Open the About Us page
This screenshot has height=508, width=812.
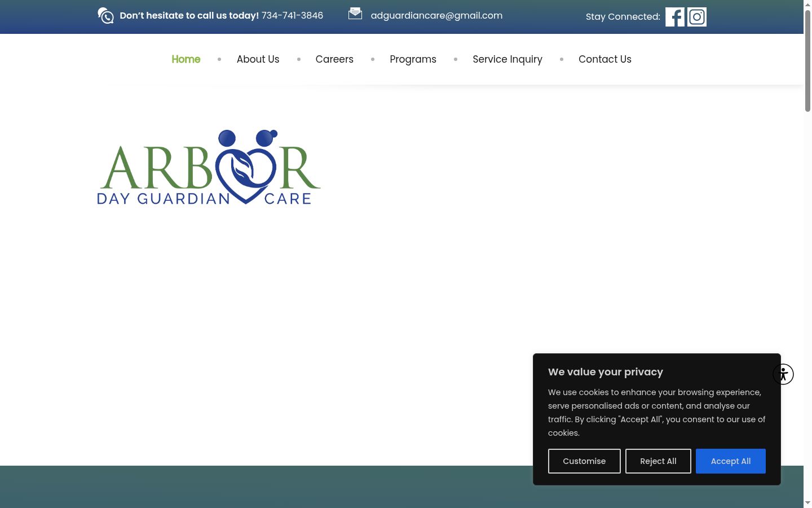click(258, 59)
